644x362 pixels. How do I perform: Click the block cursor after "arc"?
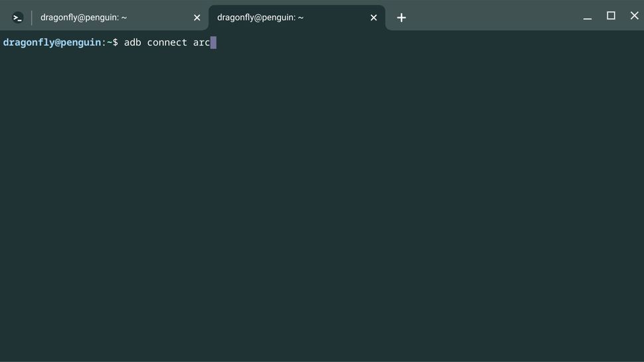coord(213,43)
